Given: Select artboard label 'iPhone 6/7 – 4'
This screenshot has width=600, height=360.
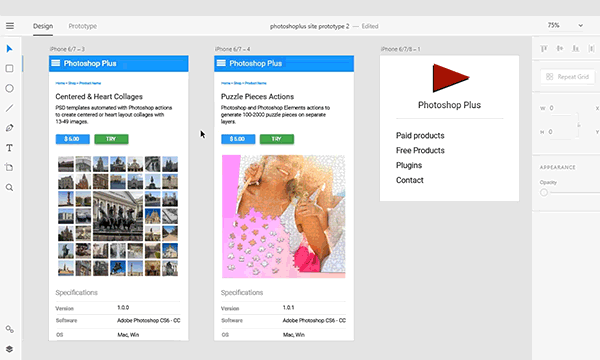Looking at the screenshot, I should click(233, 49).
